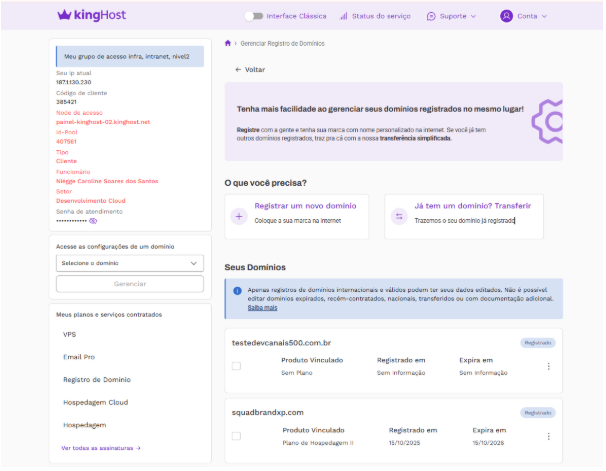Click Registrar um novo domínio title
606x471 pixels.
pos(305,206)
